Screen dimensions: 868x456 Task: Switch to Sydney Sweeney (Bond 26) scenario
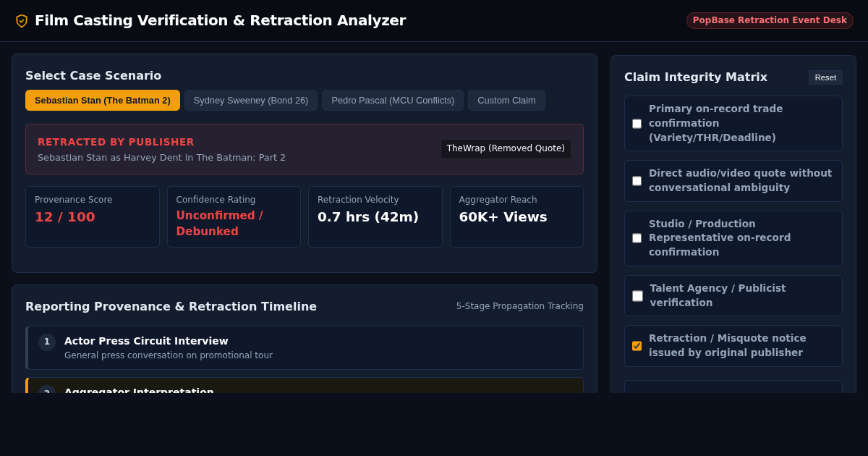coord(251,101)
